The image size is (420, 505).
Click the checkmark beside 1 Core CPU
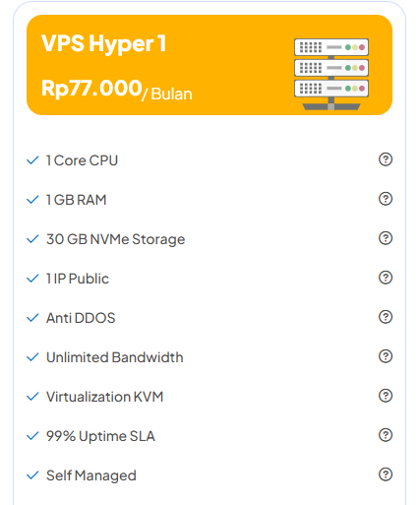[x=32, y=160]
